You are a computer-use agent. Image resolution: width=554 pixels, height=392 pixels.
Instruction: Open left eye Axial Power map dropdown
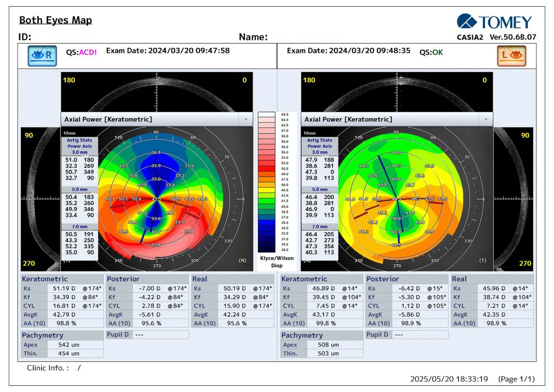point(486,119)
